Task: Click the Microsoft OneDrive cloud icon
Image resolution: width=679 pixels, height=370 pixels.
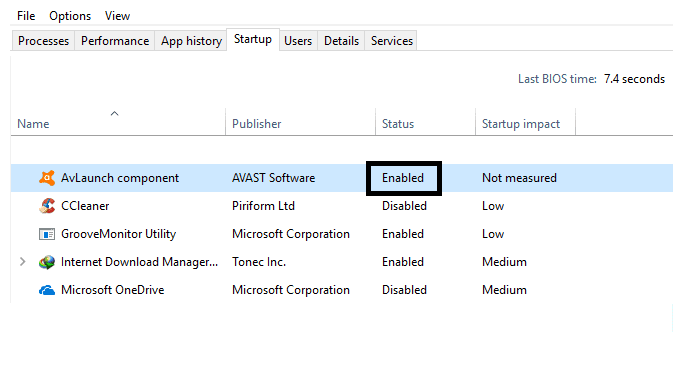Action: point(47,290)
